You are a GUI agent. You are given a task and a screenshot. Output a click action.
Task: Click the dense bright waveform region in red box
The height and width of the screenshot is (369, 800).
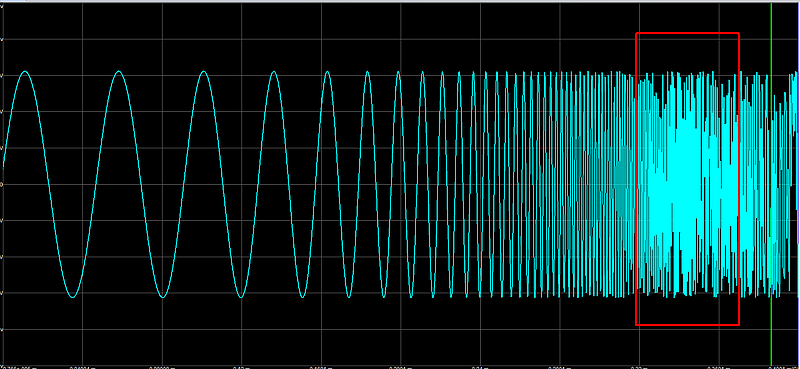(686, 184)
